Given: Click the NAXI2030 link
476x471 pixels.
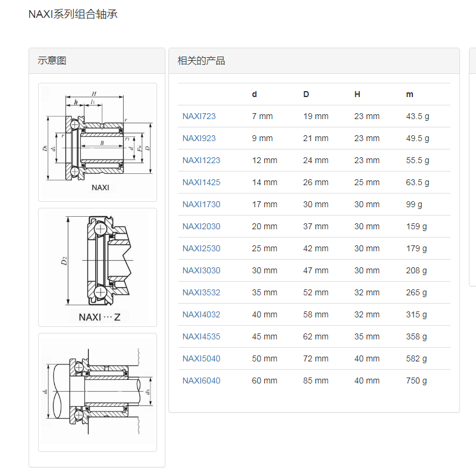Looking at the screenshot, I should 201,226.
